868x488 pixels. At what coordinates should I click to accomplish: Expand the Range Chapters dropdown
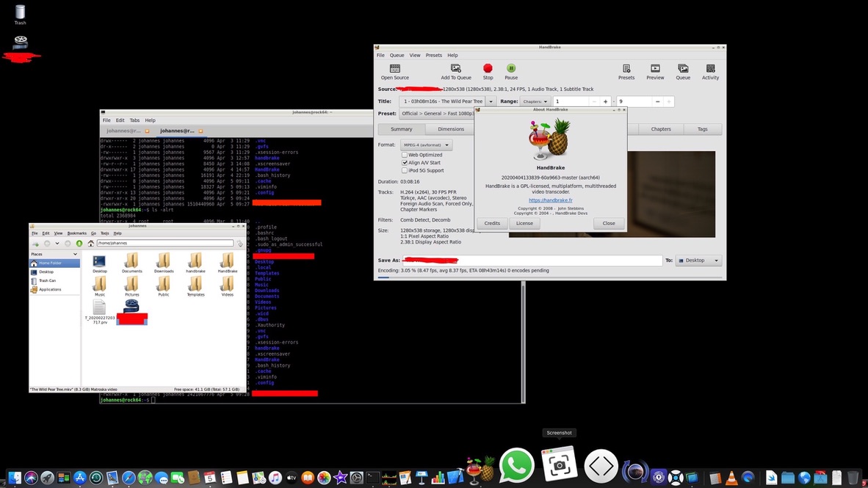[535, 101]
